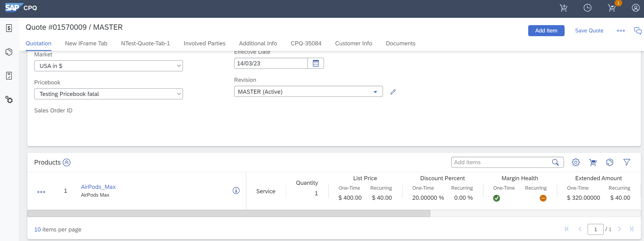The image size is (644, 241).
Task: Click One-Time list price $ 400.00
Action: click(x=350, y=198)
